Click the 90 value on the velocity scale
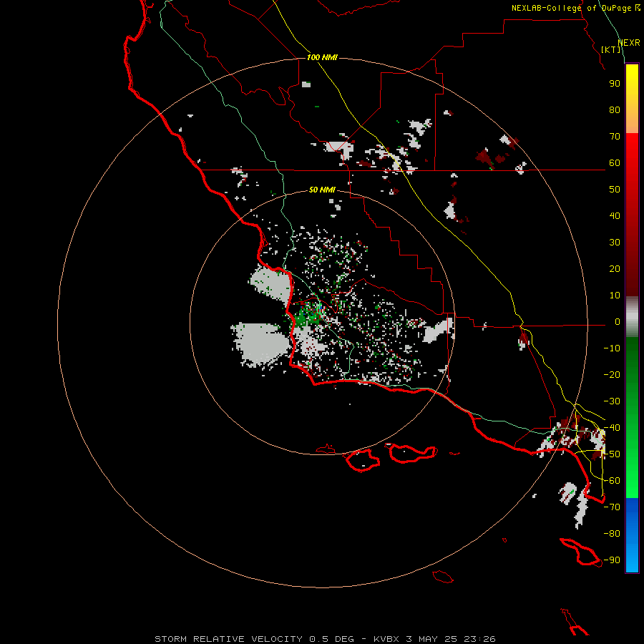 click(x=615, y=84)
